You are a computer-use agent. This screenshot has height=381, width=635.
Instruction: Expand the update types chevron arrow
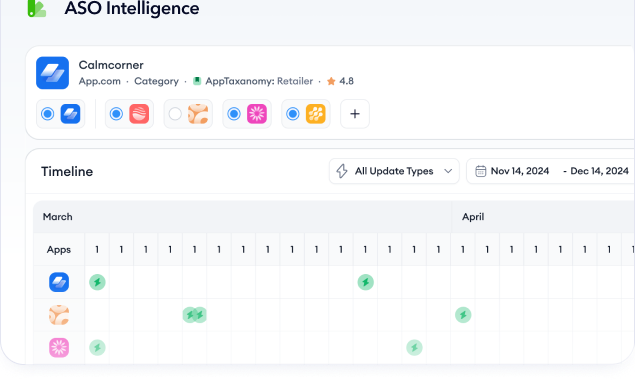(x=448, y=171)
